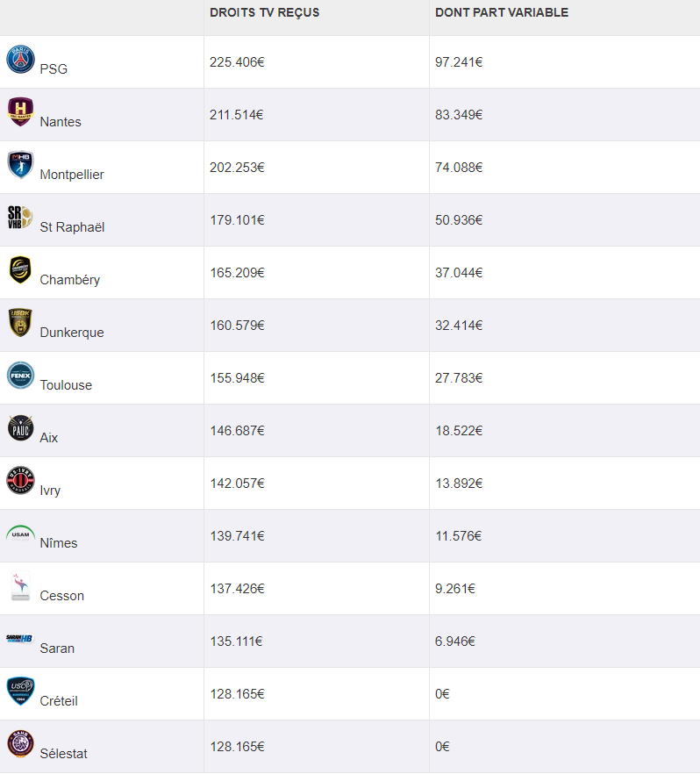Select the Dunkerque USDK crest

coord(20,323)
